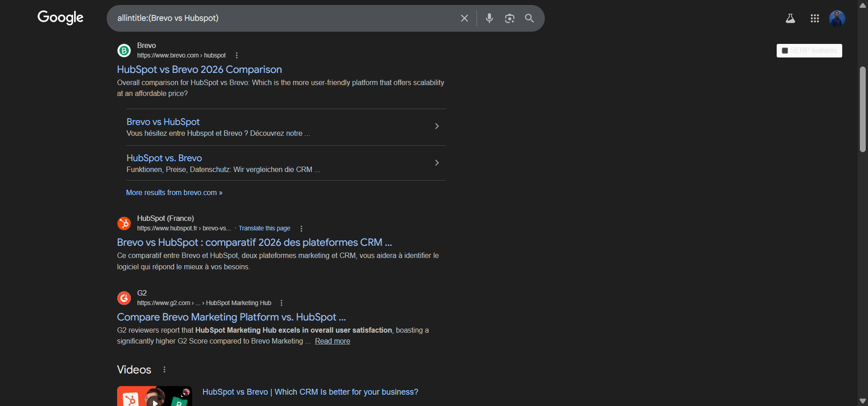This screenshot has height=406, width=868.
Task: Click the HubSpot (France) favicon
Action: pos(124,223)
